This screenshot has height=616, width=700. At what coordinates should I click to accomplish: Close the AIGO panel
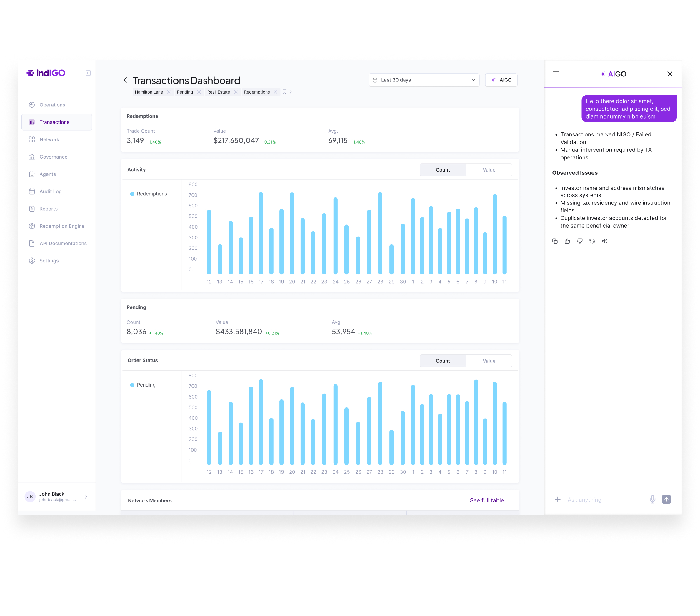pyautogui.click(x=670, y=74)
